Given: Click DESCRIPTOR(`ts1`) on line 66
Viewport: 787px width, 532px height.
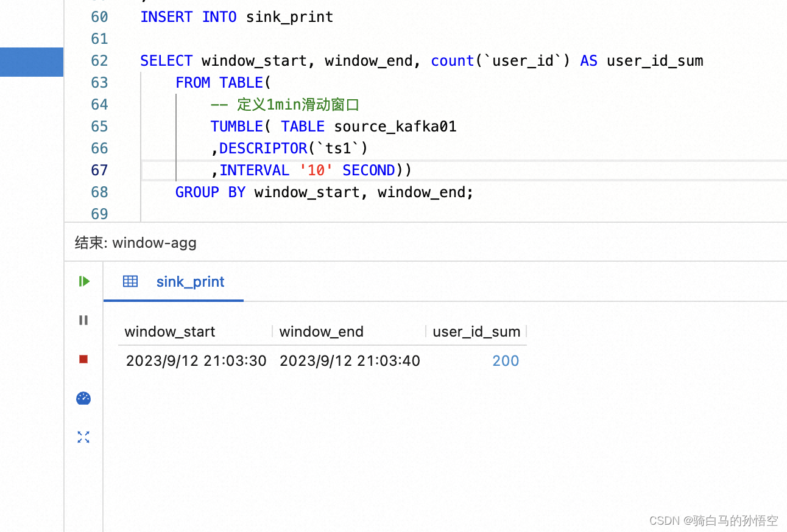Looking at the screenshot, I should 294,149.
